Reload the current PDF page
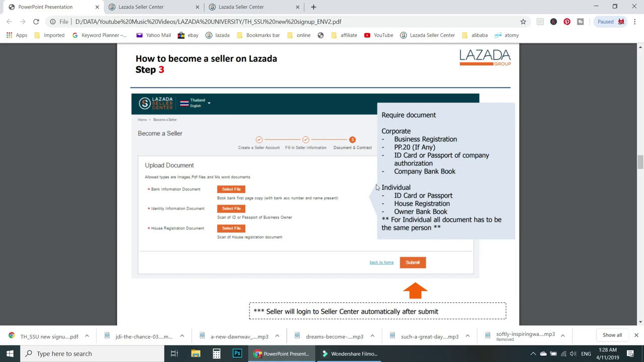 (x=36, y=22)
